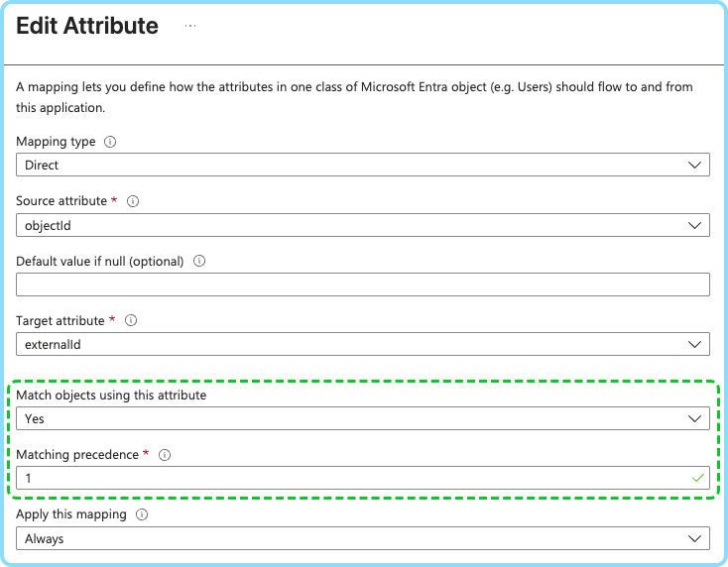
Task: Open the ellipsis menu beside Edit Attribute
Action: point(190,27)
